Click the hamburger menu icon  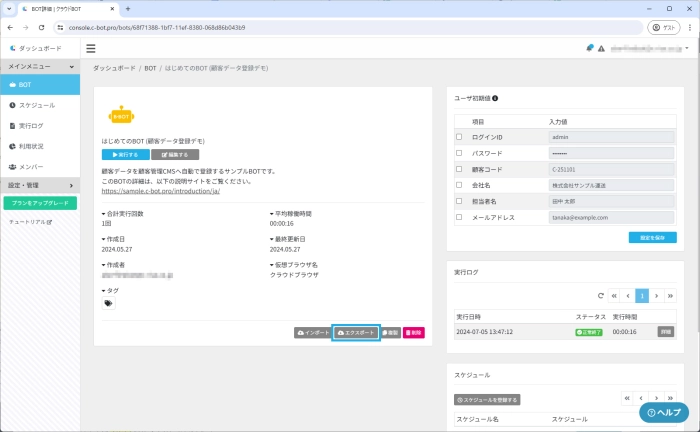click(x=91, y=48)
